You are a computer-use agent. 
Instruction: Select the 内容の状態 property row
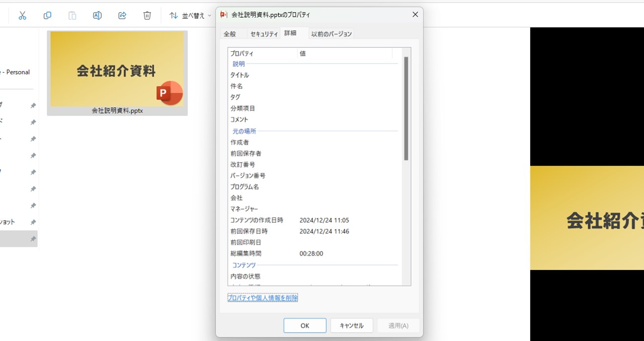tap(315, 276)
